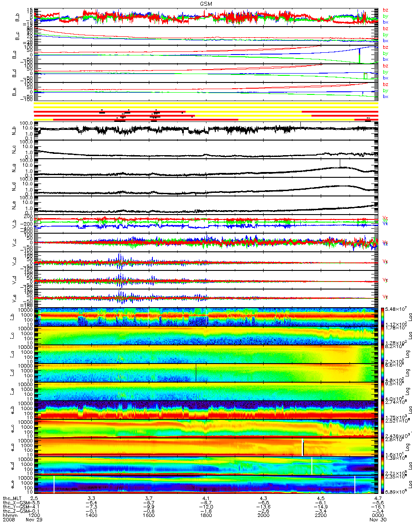The height and width of the screenshot is (532, 412).
Task: Click the thc_Y-GSM row label
Action: 16,508
